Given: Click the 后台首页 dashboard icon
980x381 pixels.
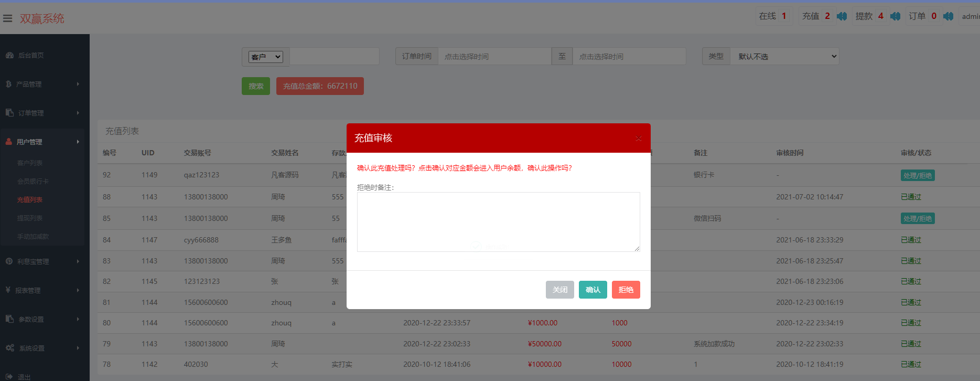Looking at the screenshot, I should click(9, 55).
